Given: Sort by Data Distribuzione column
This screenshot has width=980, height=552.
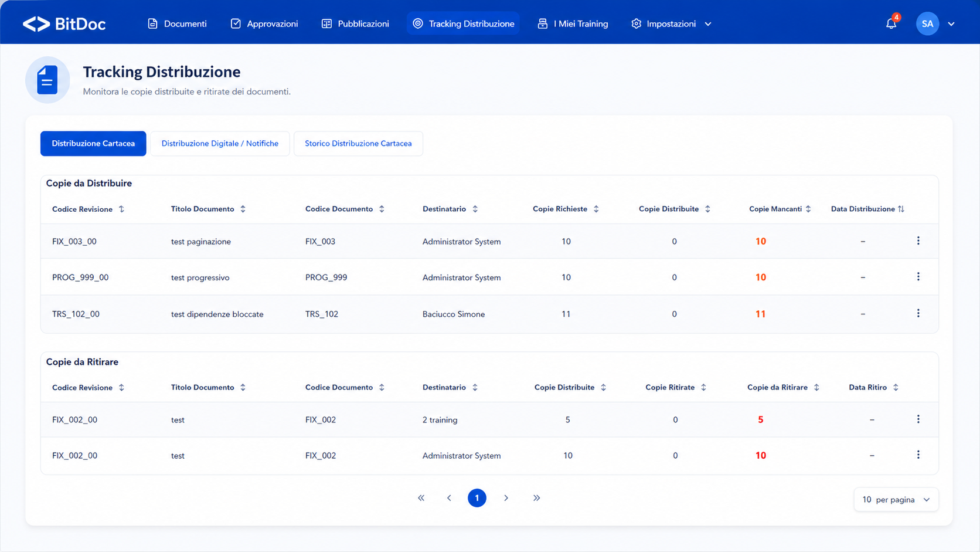Looking at the screenshot, I should [901, 209].
